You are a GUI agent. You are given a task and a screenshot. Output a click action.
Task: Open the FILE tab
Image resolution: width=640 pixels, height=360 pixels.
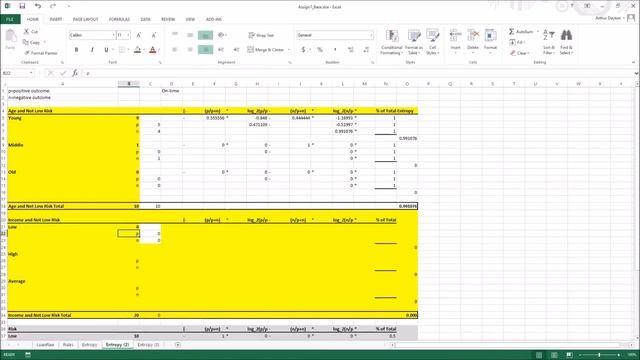(10, 19)
